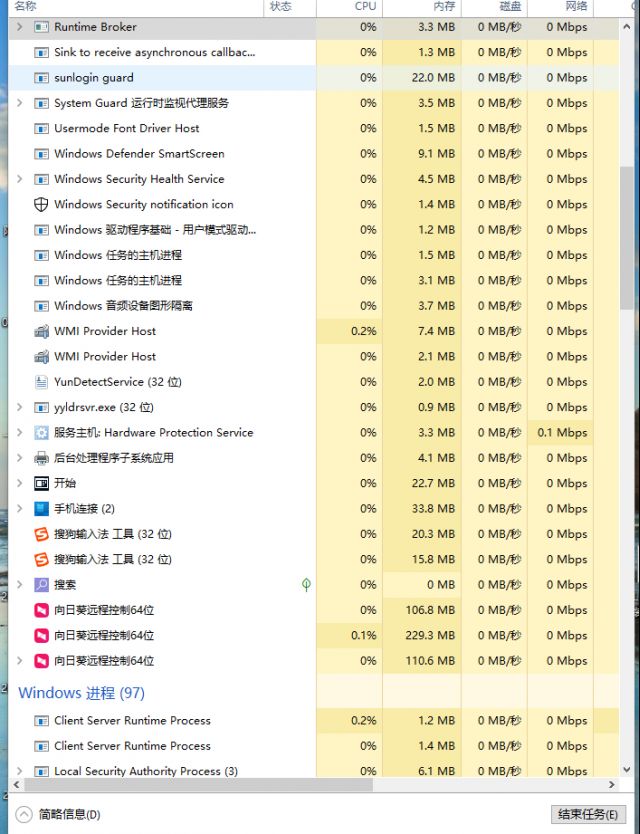Click the 结束任务(E) button
The width and height of the screenshot is (640, 834).
587,814
